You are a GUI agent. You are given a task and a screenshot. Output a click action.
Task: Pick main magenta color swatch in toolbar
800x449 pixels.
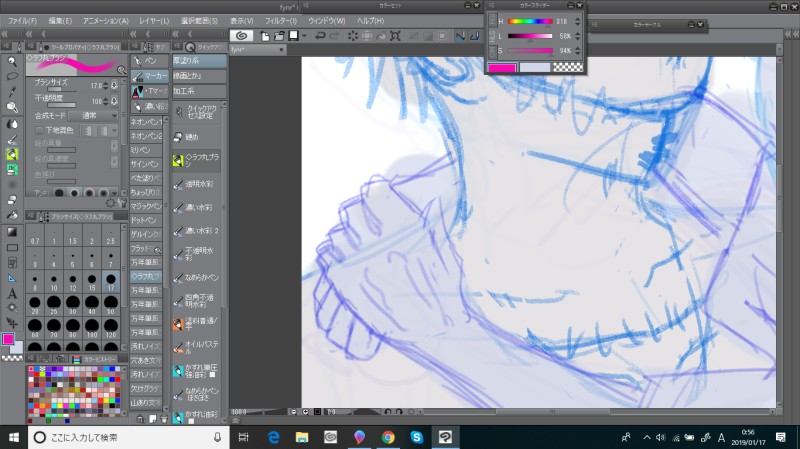coord(8,339)
